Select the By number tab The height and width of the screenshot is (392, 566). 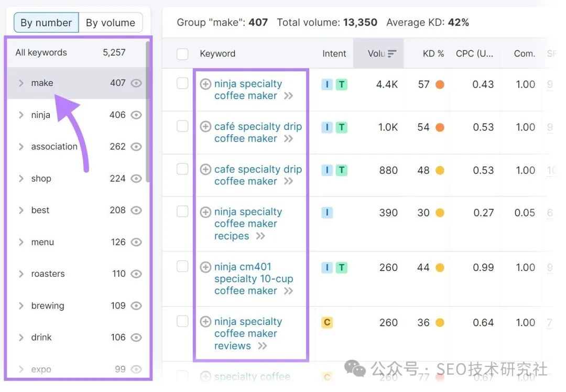pyautogui.click(x=46, y=23)
